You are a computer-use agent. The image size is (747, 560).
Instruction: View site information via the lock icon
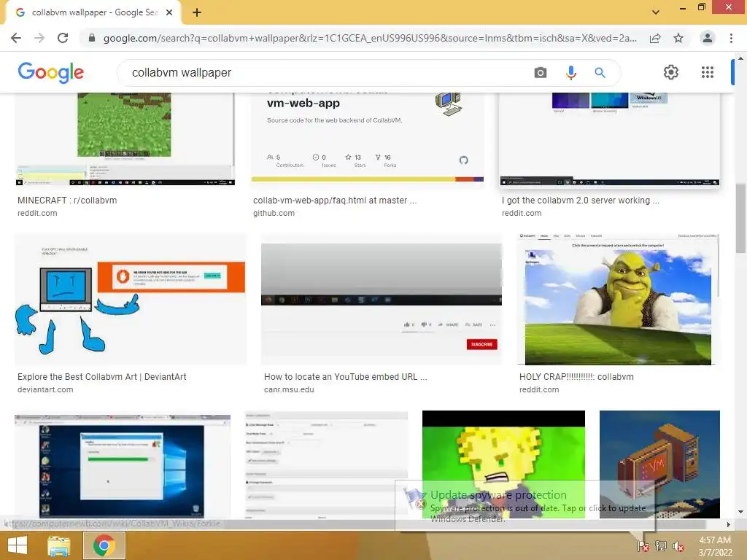coord(92,38)
